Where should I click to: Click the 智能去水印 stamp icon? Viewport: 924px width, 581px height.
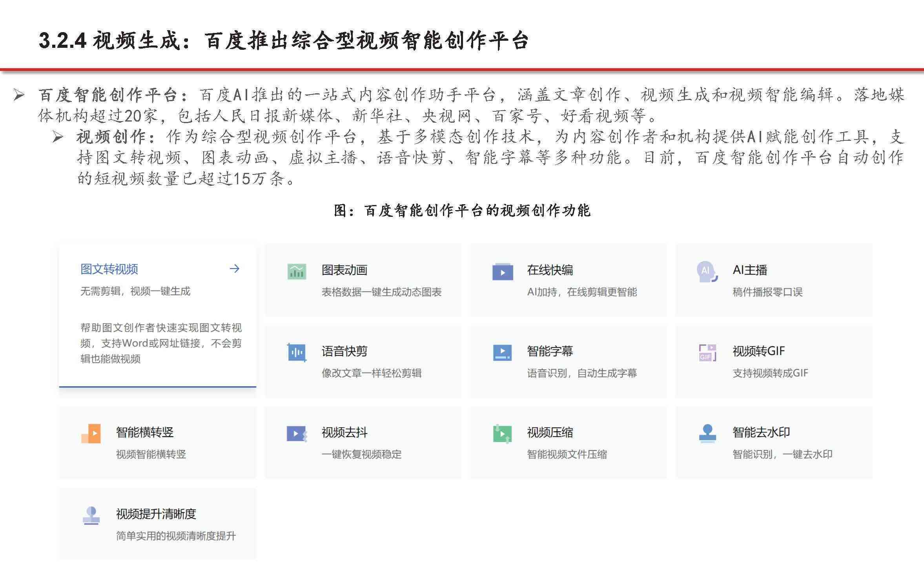707,434
